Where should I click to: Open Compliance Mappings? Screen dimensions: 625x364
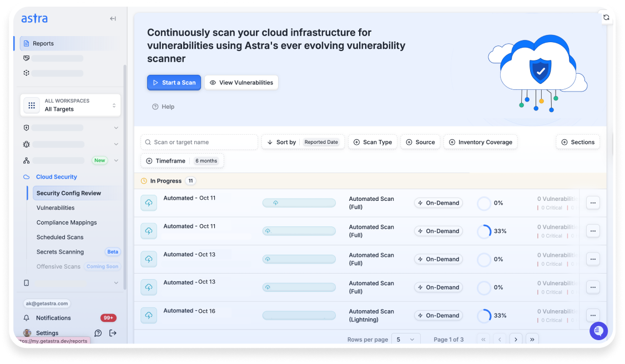click(x=67, y=223)
